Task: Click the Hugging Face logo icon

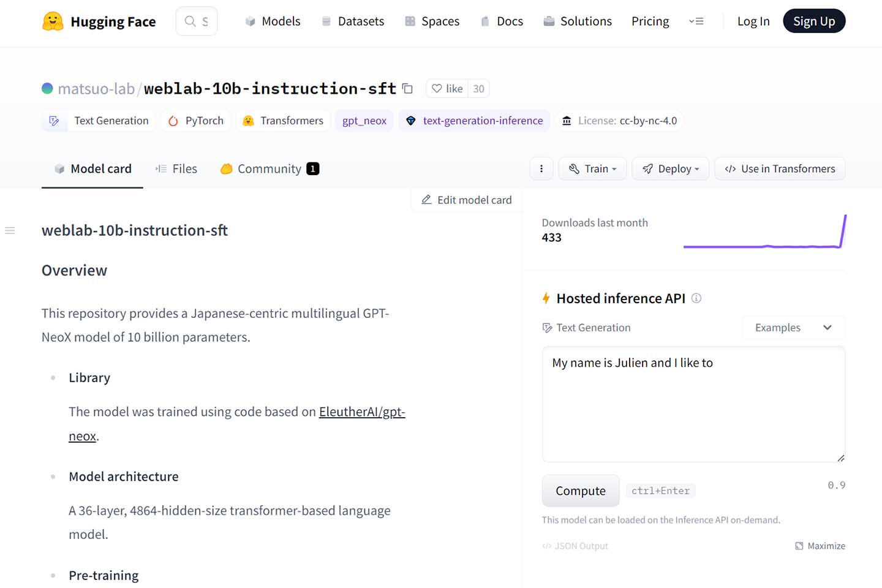Action: (53, 21)
